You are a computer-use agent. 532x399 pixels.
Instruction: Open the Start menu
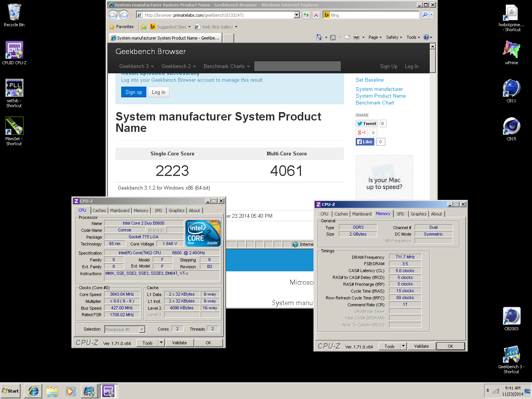[10, 391]
